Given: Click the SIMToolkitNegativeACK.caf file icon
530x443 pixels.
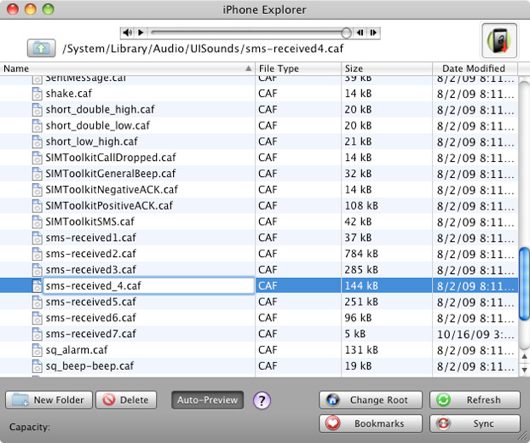Looking at the screenshot, I should coord(37,190).
